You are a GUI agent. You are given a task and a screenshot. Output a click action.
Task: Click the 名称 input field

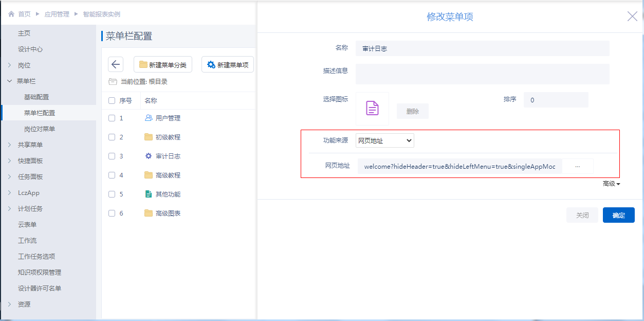pos(482,48)
